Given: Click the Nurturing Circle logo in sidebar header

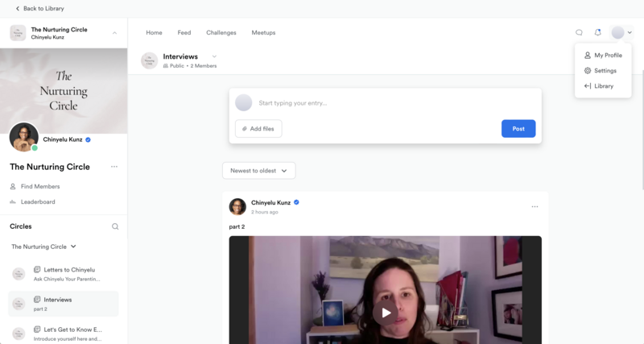Looking at the screenshot, I should tap(18, 33).
